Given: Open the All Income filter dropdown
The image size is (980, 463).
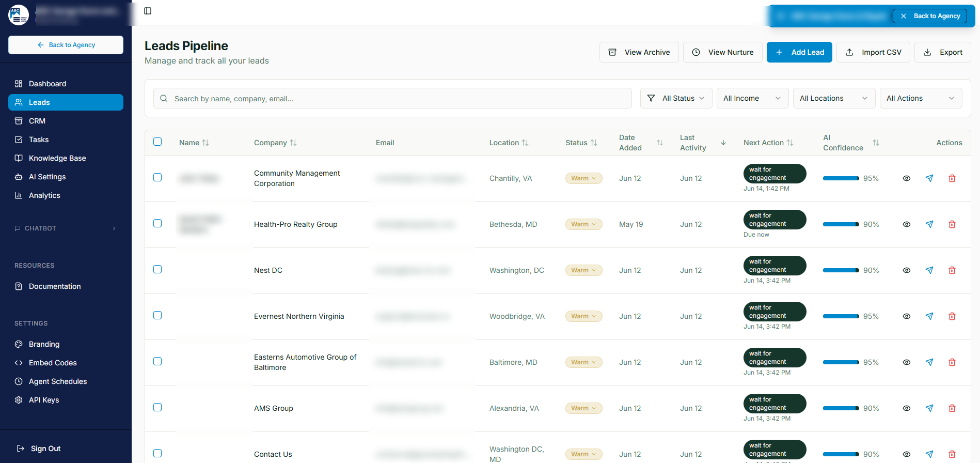Looking at the screenshot, I should [x=753, y=98].
